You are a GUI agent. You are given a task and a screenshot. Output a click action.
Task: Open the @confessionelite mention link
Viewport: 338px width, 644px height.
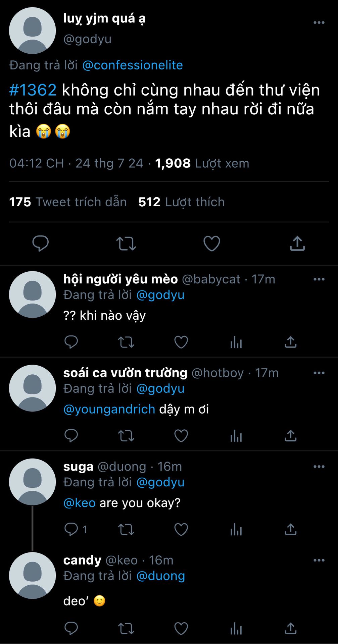133,65
